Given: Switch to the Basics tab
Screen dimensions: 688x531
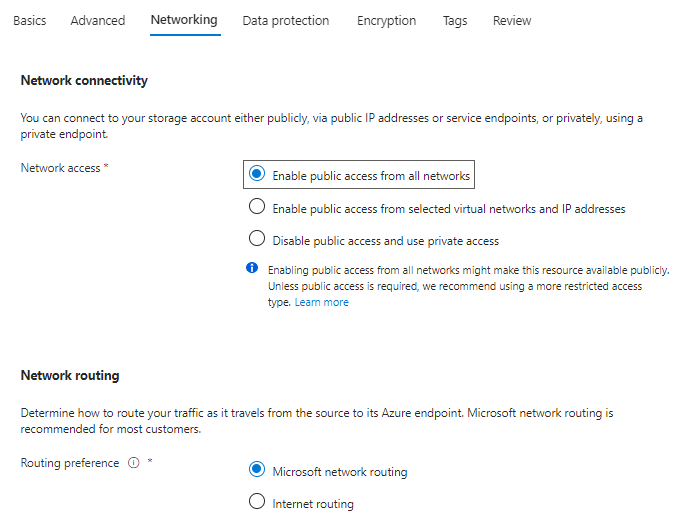Looking at the screenshot, I should click(29, 21).
